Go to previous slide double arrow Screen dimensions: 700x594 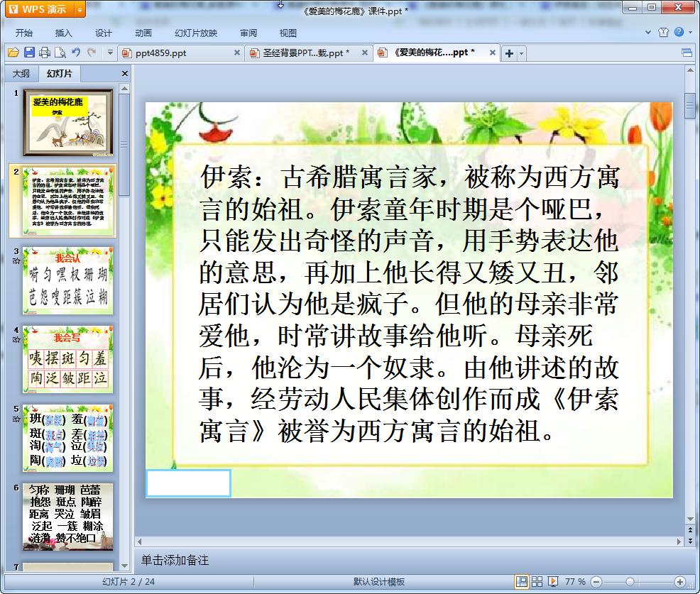[690, 530]
